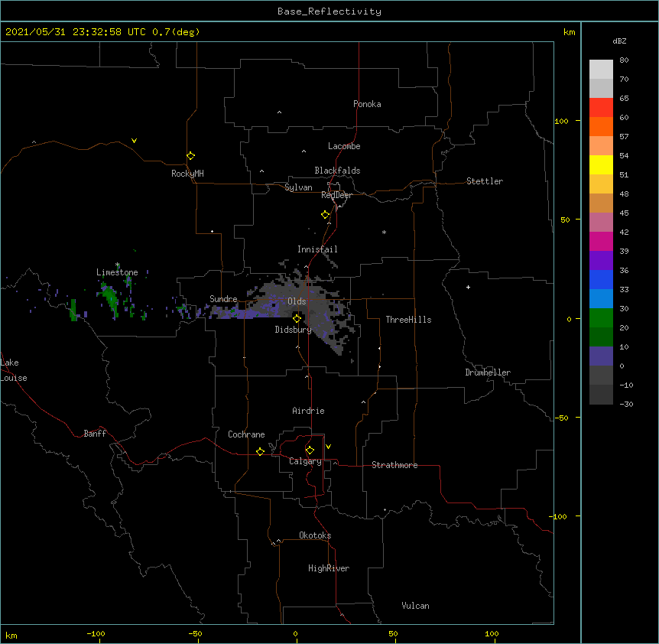
Task: Pick the bright yellow swatch in the dBZ legend
Action: [x=601, y=164]
